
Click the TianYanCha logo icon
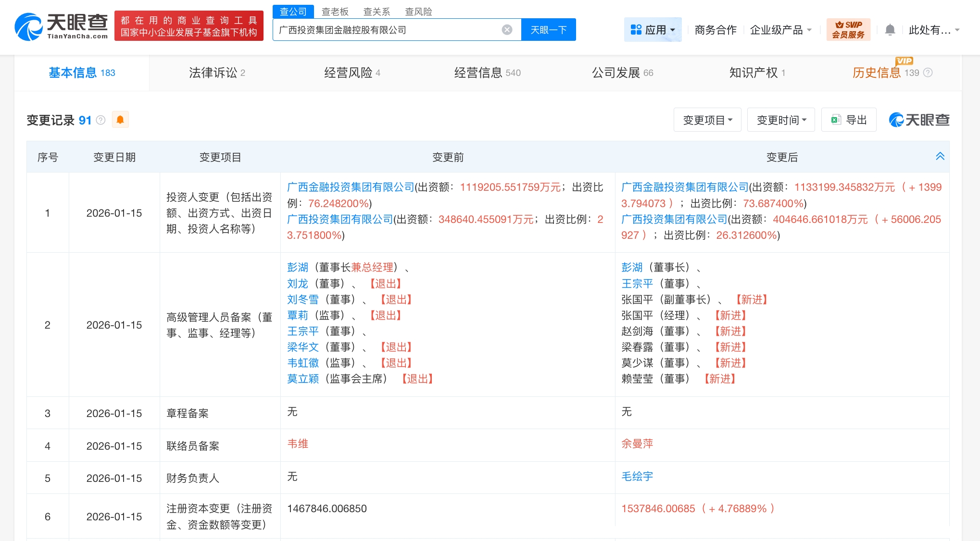(x=29, y=26)
